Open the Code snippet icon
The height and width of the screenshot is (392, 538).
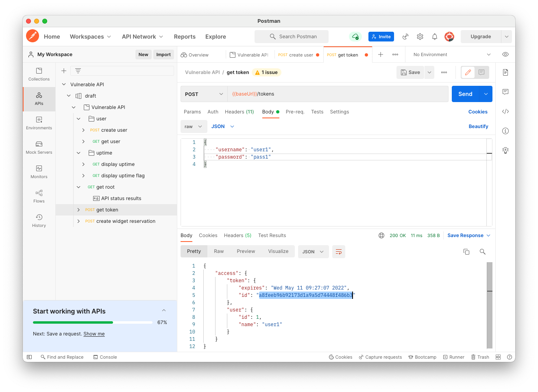(x=505, y=111)
